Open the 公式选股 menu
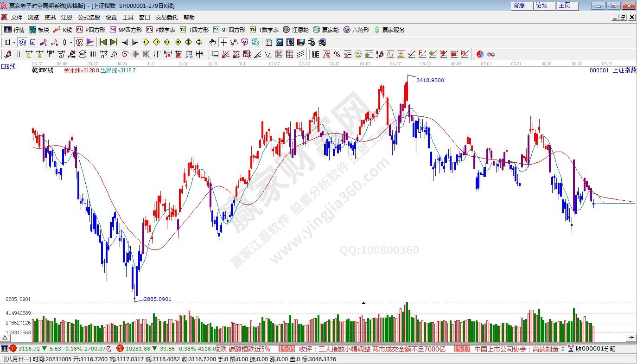 point(89,18)
